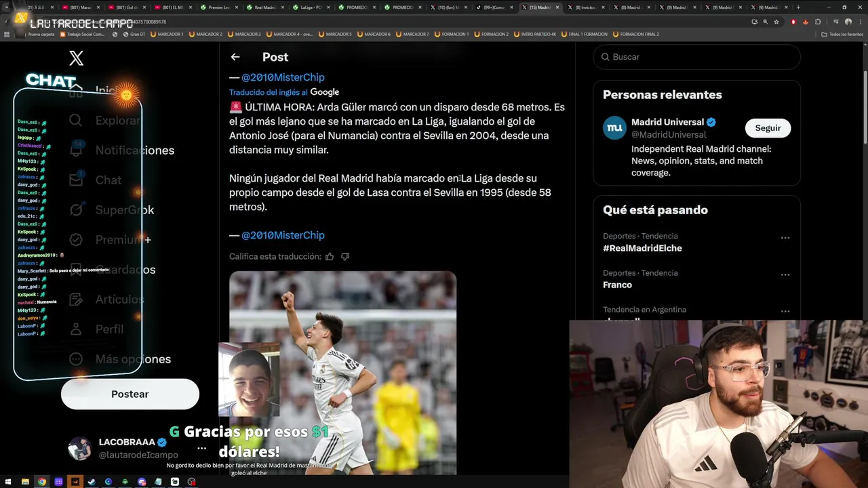Open a new browser tab

pyautogui.click(x=798, y=7)
